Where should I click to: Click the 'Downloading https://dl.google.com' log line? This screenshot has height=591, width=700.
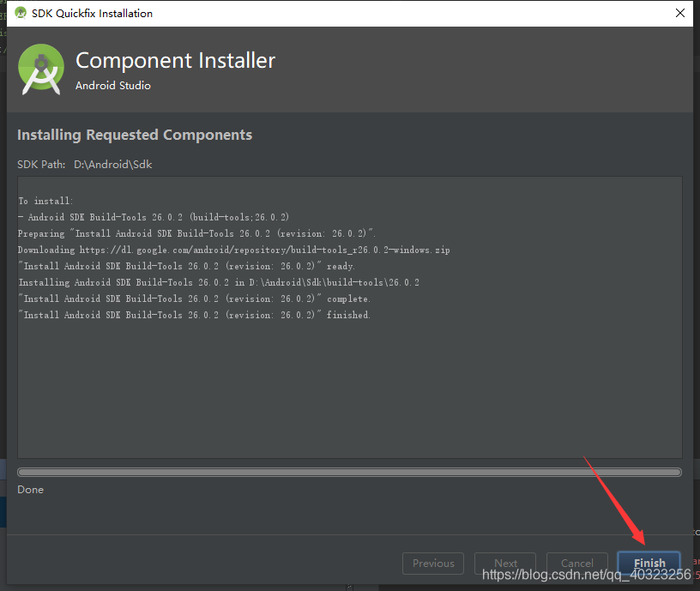pyautogui.click(x=234, y=250)
